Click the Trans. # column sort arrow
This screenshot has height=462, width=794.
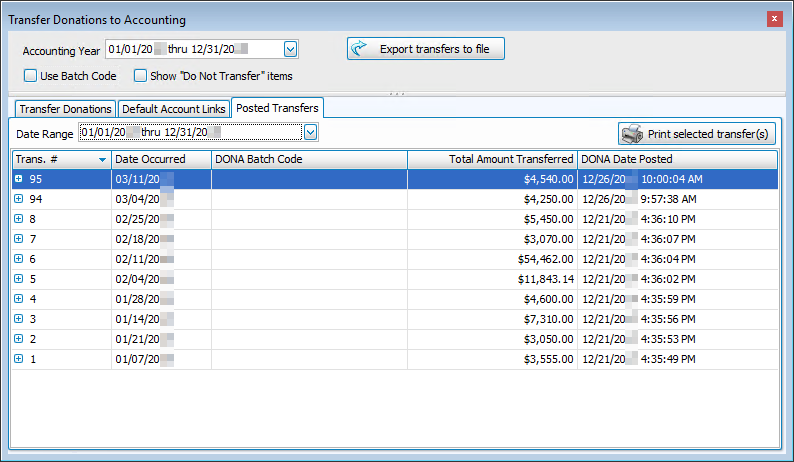click(x=102, y=160)
